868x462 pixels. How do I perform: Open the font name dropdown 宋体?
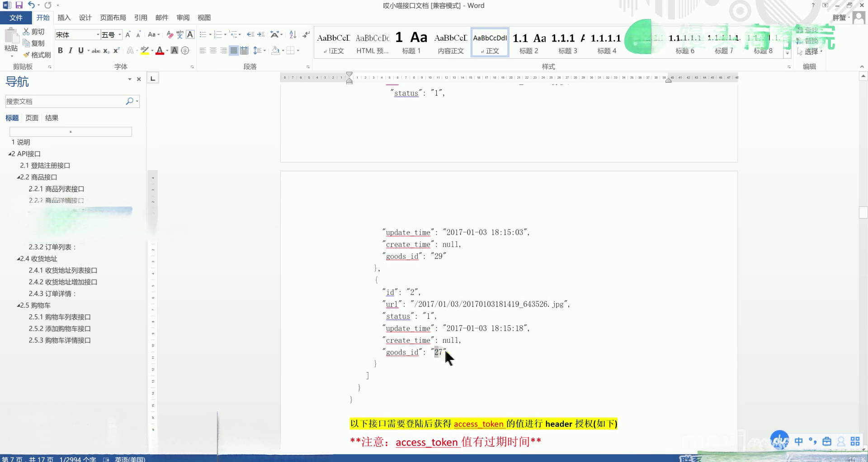[x=98, y=35]
